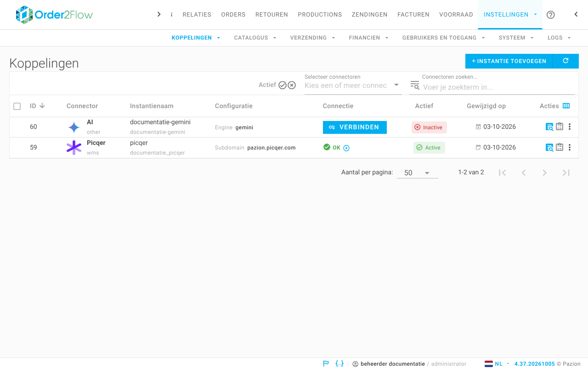Screen dimensions: 588x368
Task: Click the Order2Flow logo
Action: (x=54, y=15)
